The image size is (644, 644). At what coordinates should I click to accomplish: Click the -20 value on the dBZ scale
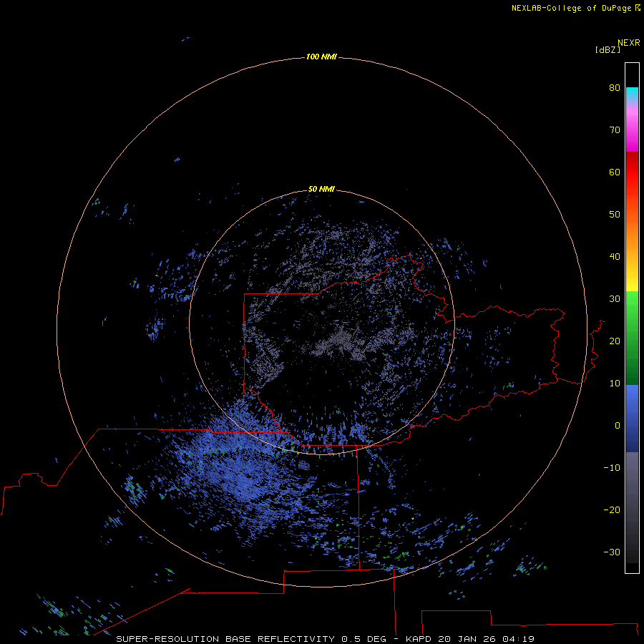612,509
